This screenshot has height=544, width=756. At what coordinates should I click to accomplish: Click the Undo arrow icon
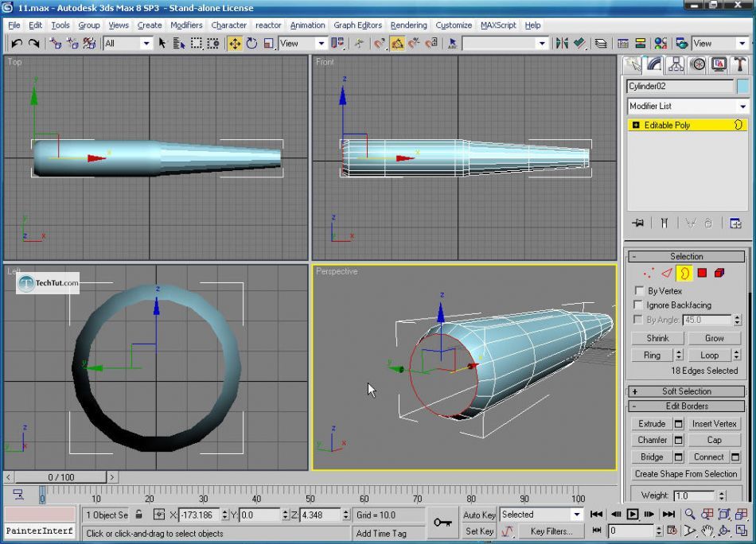(x=17, y=44)
